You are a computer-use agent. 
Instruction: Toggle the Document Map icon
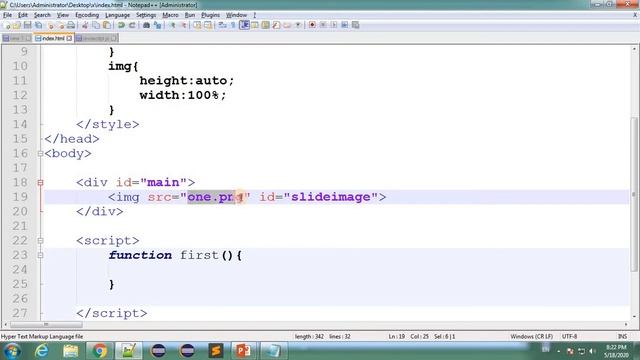pos(265,25)
